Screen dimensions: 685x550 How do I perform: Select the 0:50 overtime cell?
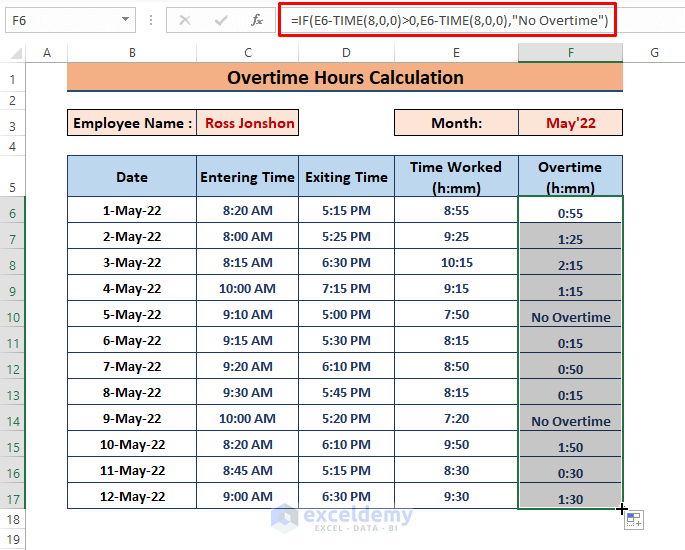[571, 366]
